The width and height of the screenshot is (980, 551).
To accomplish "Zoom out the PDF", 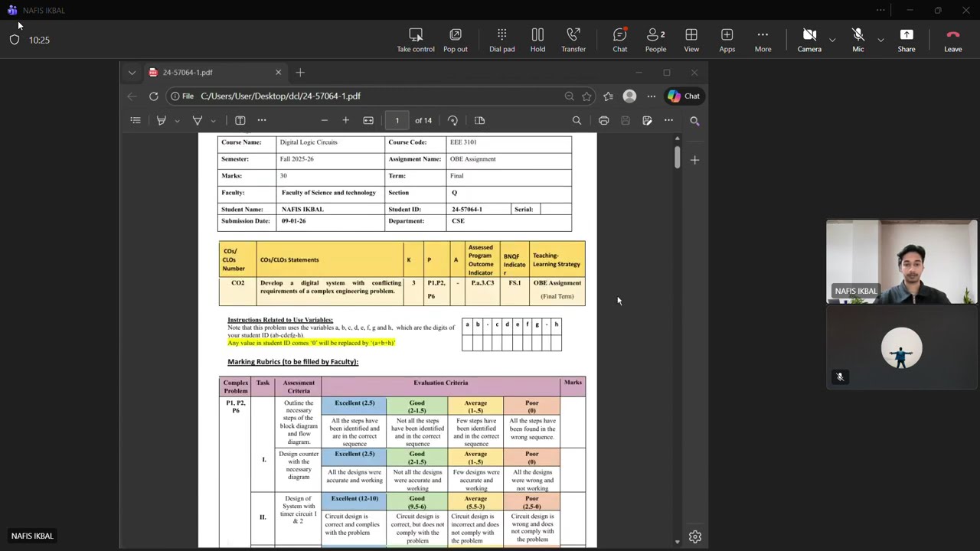I will pos(325,120).
